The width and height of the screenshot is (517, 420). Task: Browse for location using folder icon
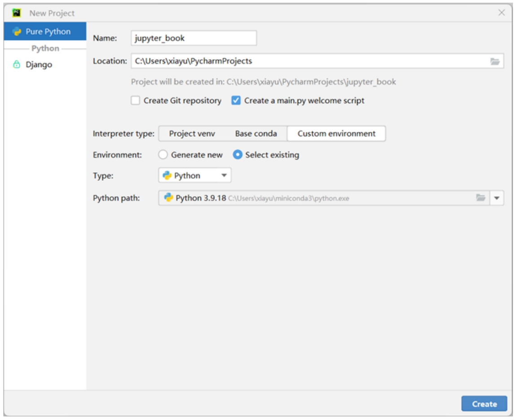(x=495, y=61)
